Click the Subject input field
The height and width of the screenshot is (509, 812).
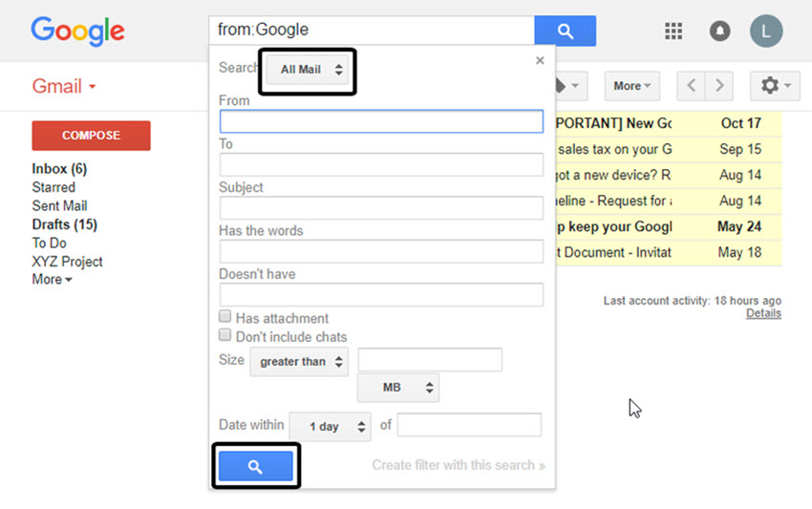coord(382,207)
